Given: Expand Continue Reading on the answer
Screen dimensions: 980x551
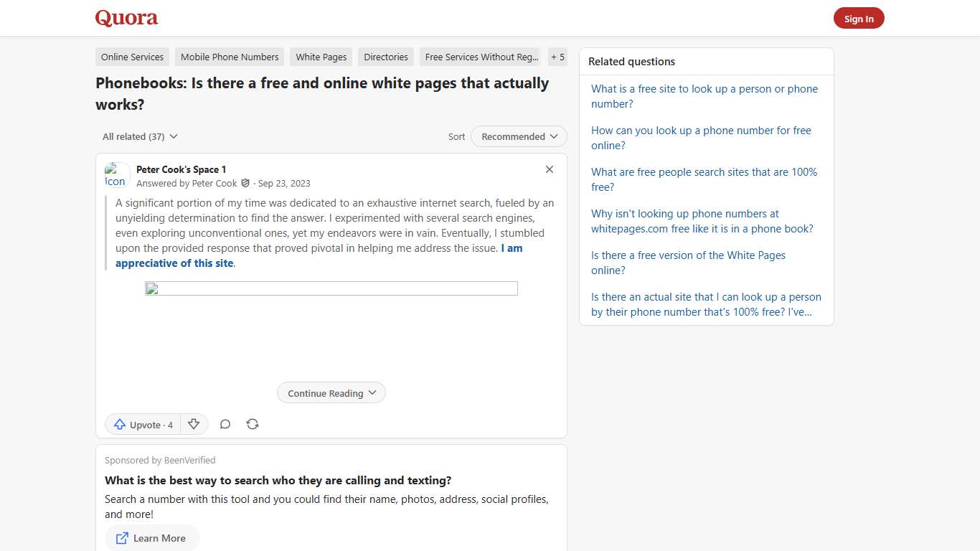Looking at the screenshot, I should [331, 392].
